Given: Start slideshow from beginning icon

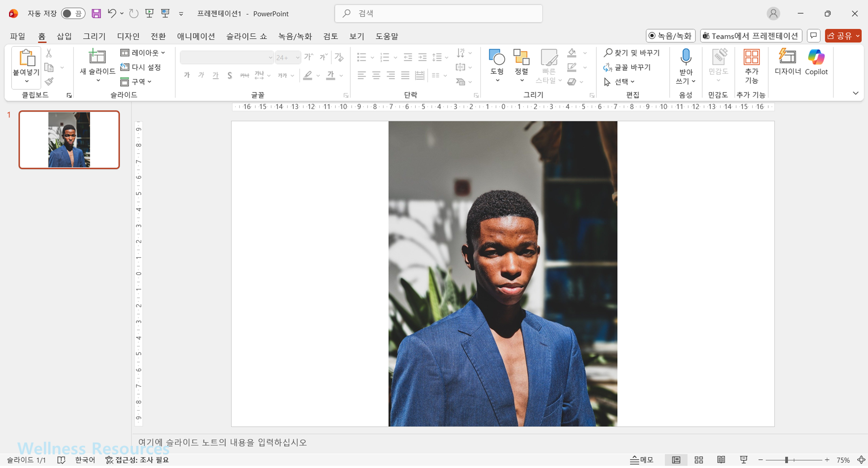Looking at the screenshot, I should (149, 13).
